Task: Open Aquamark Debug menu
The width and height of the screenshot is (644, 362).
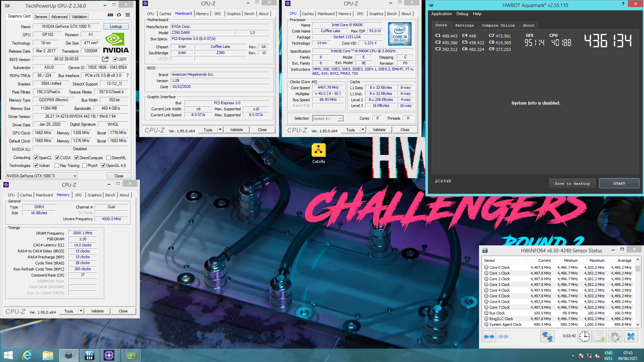Action: 462,14
